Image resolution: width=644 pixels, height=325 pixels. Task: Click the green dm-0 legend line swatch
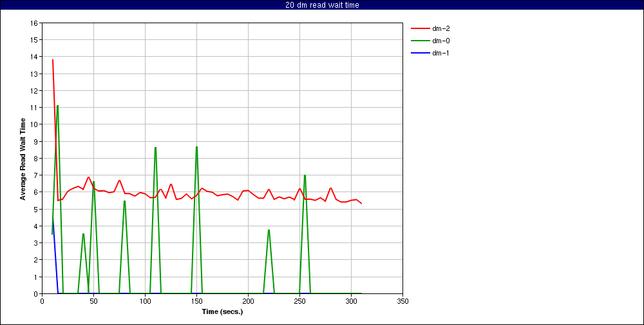pyautogui.click(x=419, y=41)
